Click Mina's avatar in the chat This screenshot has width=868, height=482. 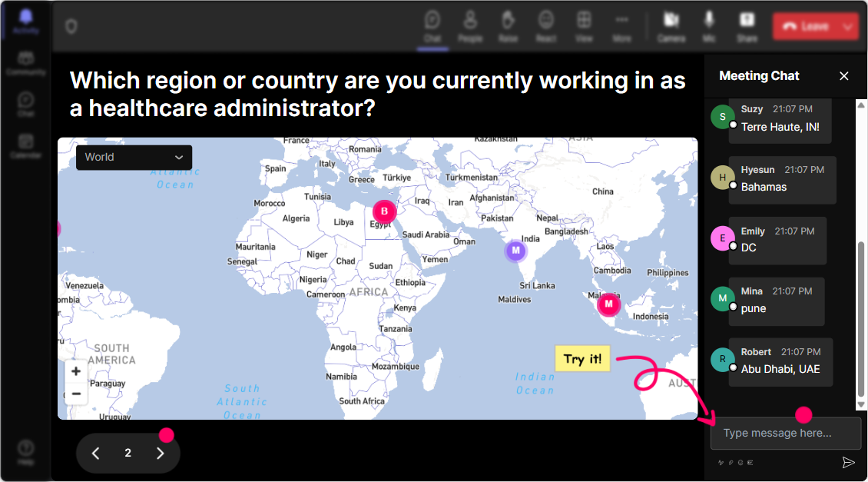722,298
